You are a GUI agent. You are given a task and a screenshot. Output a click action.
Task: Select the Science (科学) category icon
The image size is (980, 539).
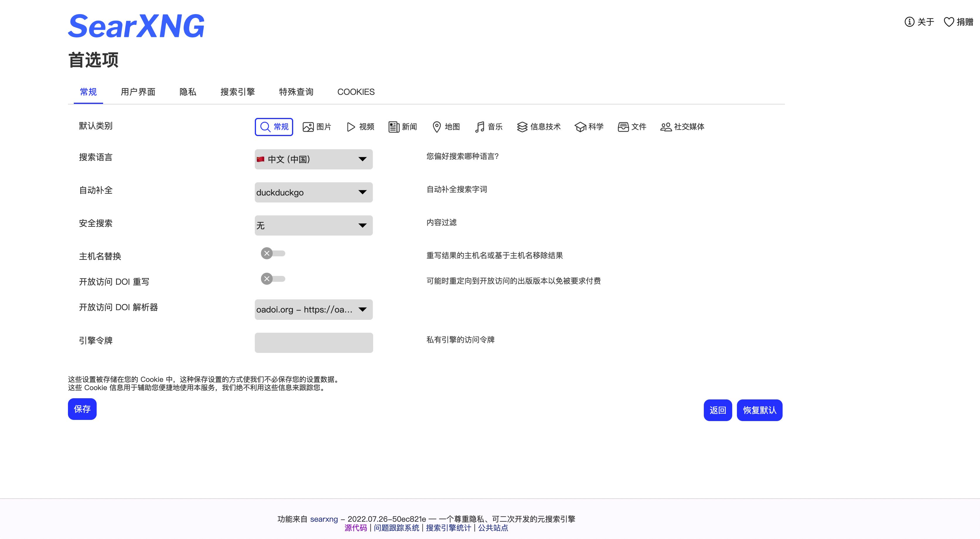[x=580, y=127]
